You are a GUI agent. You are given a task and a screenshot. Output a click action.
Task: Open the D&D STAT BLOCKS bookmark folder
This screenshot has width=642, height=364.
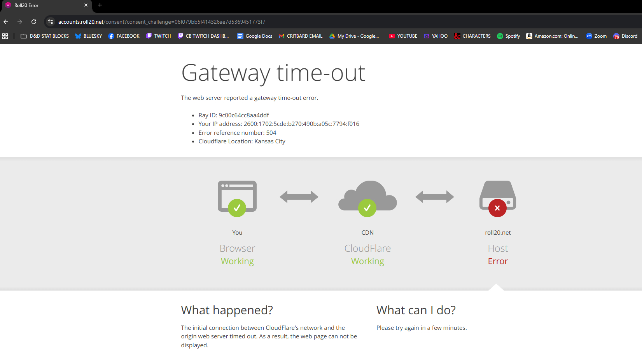[45, 36]
